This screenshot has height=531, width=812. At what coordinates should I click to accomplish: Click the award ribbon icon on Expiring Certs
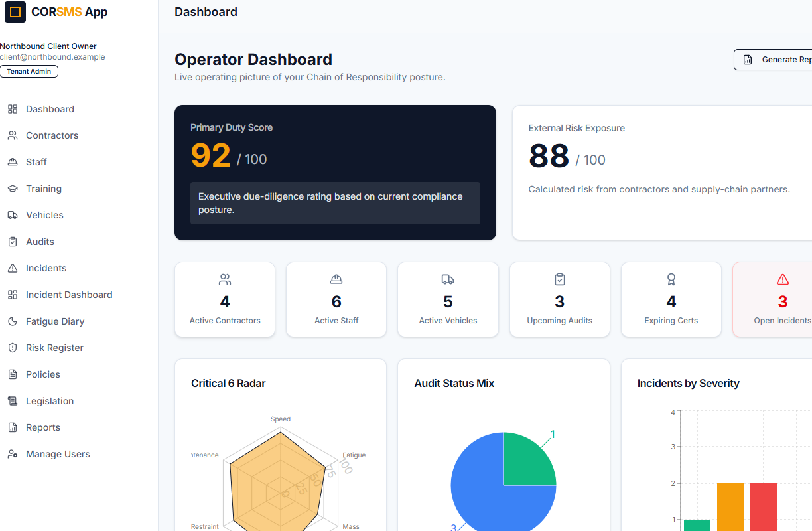671,279
